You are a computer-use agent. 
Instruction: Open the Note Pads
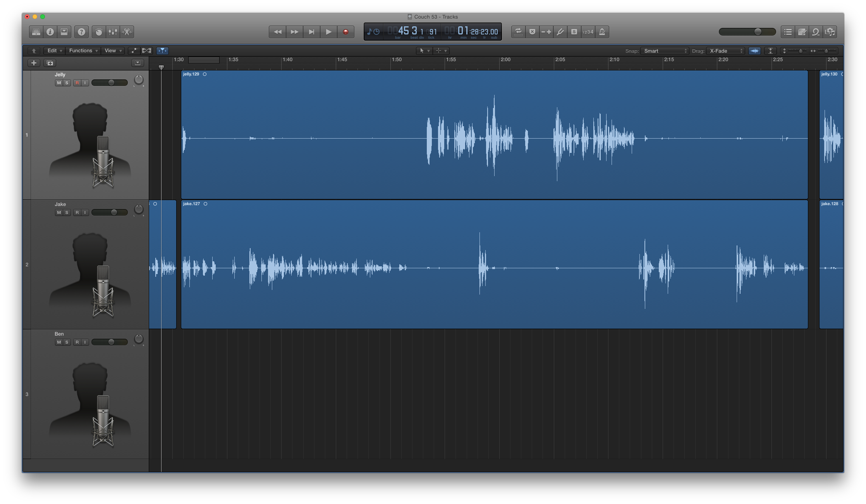tap(802, 32)
